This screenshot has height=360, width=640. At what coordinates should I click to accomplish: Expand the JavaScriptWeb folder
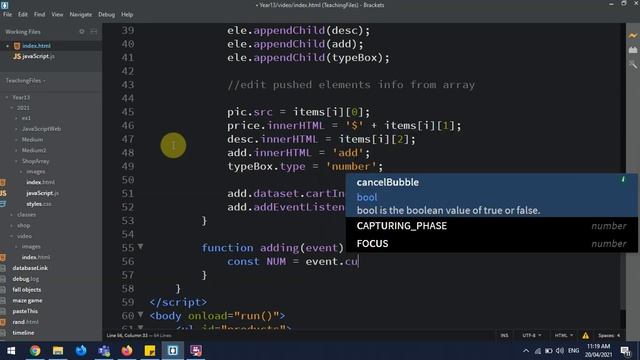(x=16, y=129)
